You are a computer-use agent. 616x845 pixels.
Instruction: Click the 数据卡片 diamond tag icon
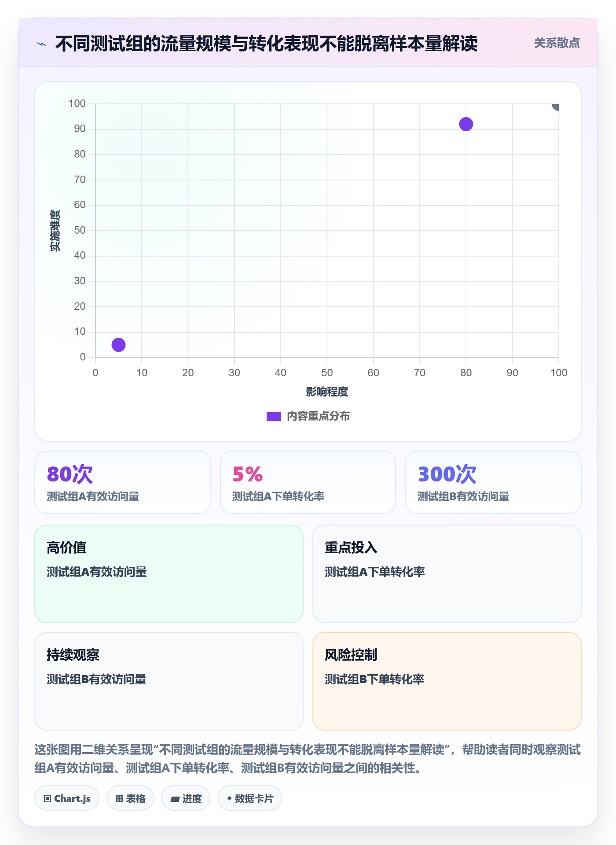[229, 798]
